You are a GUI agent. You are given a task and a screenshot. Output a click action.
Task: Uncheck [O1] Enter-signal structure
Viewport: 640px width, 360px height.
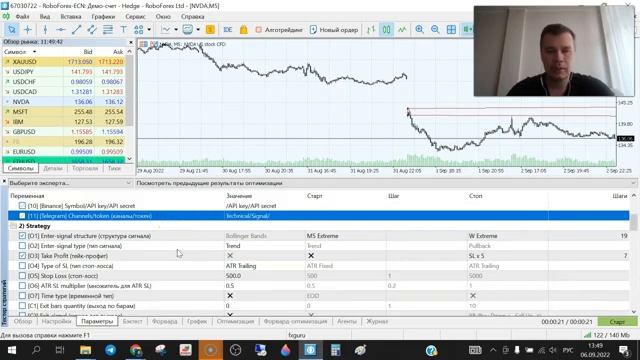click(x=22, y=236)
